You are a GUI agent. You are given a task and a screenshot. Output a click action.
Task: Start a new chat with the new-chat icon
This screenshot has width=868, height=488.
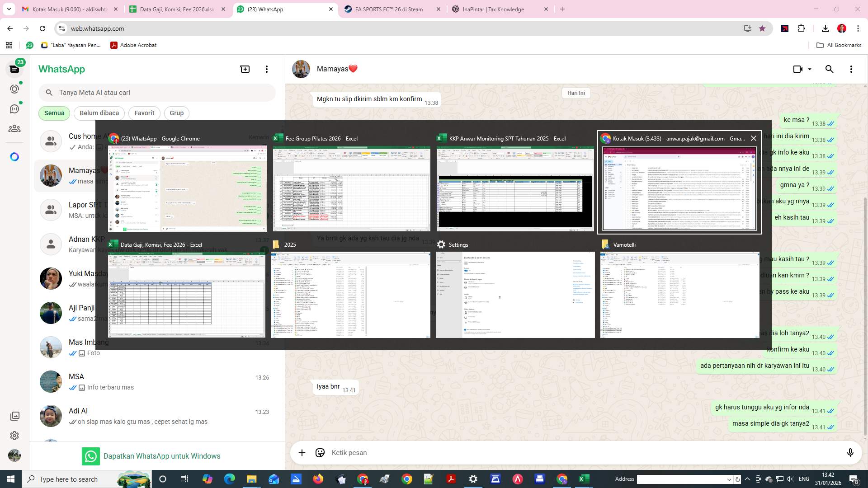(x=245, y=69)
